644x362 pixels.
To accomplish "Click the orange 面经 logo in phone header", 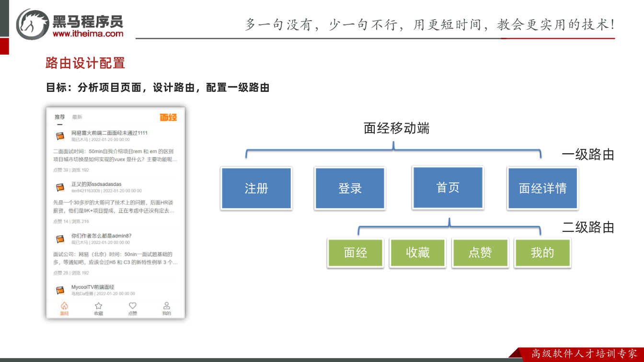I will pyautogui.click(x=168, y=117).
